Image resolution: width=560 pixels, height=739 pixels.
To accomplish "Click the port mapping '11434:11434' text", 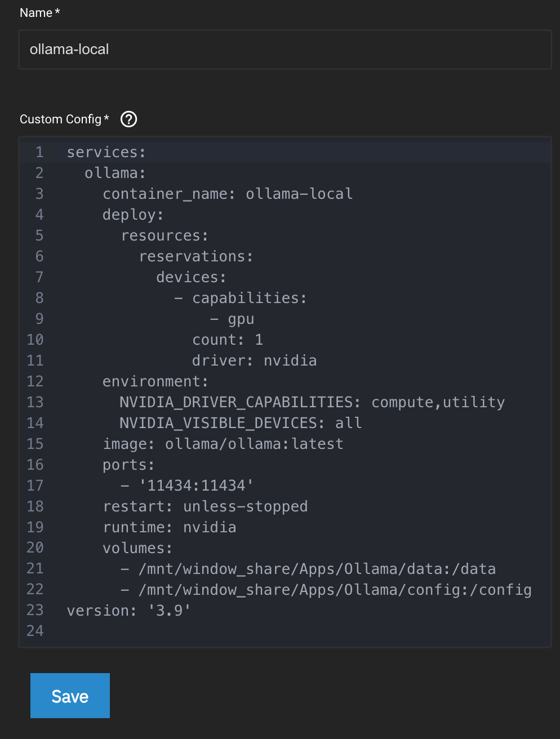I will (196, 486).
